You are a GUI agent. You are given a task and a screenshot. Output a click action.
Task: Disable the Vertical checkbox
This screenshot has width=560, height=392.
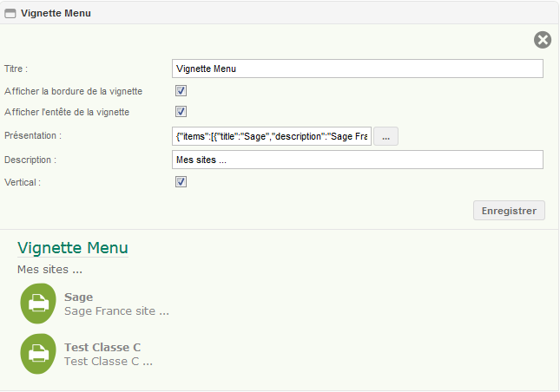pyautogui.click(x=181, y=181)
